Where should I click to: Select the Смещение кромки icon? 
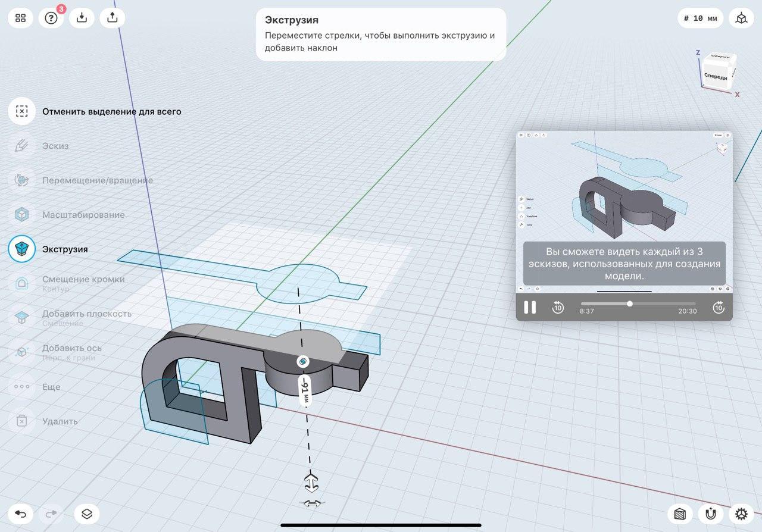coord(22,283)
